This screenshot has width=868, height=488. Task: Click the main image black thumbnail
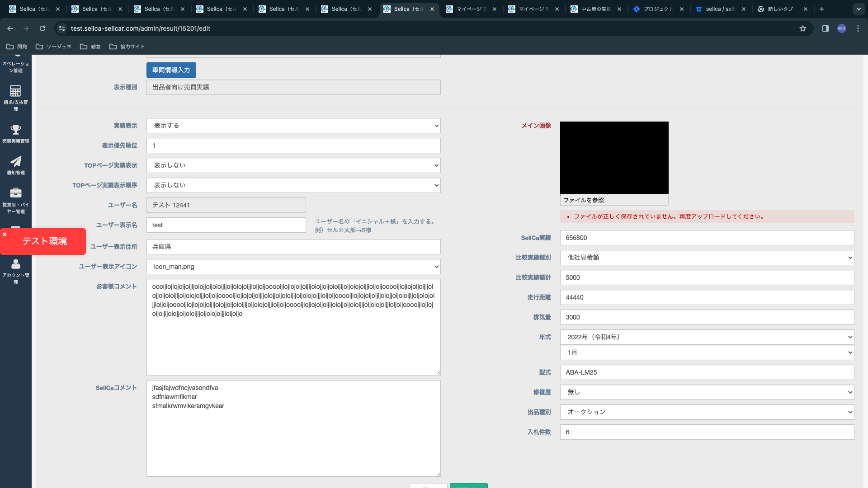point(614,157)
